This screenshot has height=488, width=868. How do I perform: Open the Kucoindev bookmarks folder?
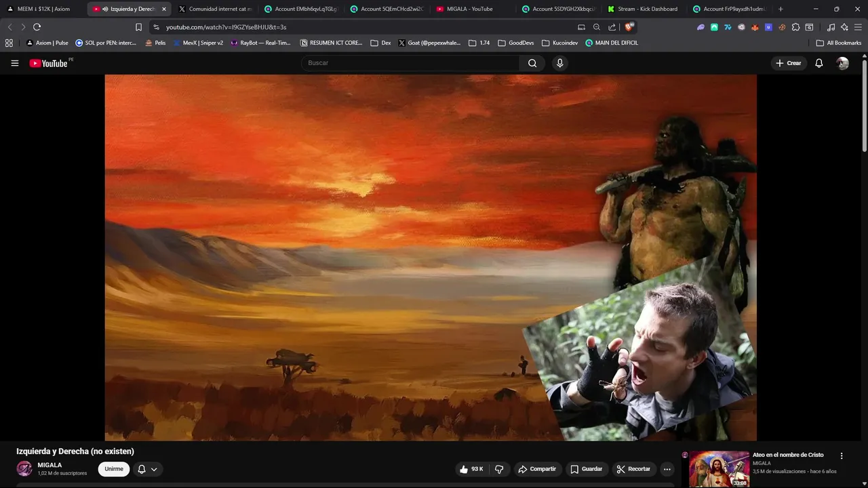[x=559, y=43]
